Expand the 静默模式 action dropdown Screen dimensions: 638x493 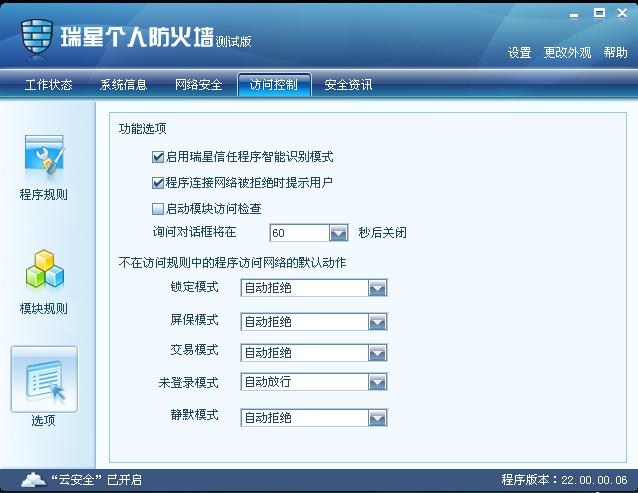point(377,418)
